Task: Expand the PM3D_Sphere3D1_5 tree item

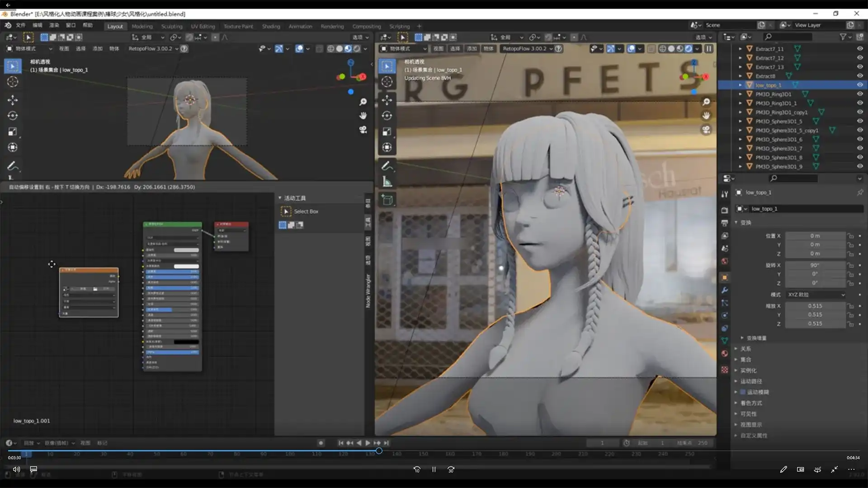Action: pos(740,121)
